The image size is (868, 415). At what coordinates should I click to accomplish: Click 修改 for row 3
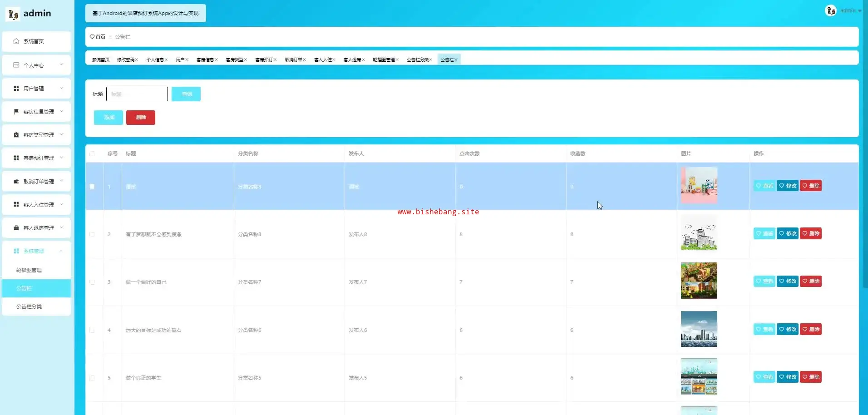coord(788,281)
